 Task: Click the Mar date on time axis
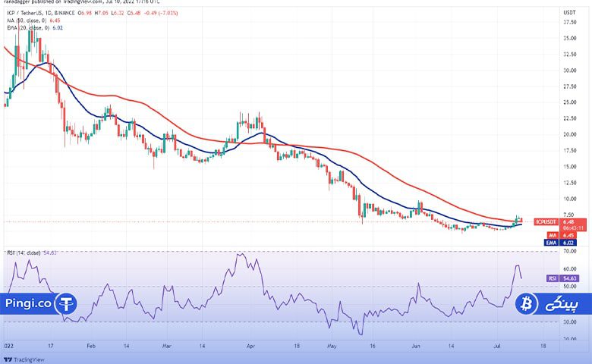click(x=166, y=346)
